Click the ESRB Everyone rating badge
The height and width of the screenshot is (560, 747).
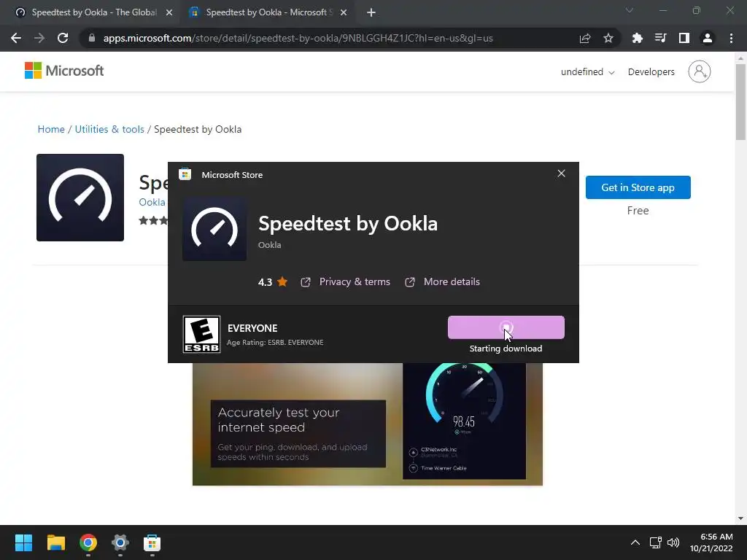pyautogui.click(x=201, y=334)
